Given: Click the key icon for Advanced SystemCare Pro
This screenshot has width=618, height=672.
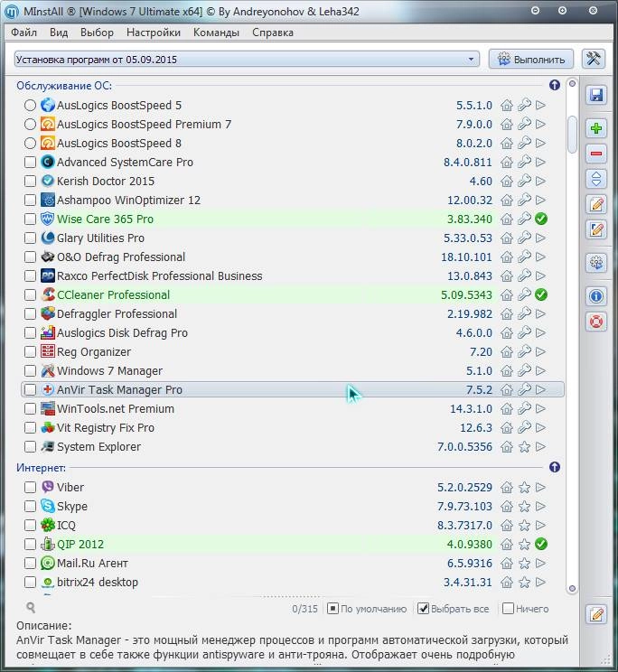Looking at the screenshot, I should (x=524, y=162).
